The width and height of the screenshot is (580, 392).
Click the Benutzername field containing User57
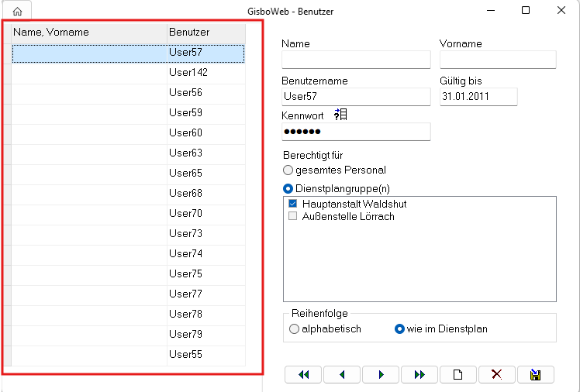coord(356,96)
